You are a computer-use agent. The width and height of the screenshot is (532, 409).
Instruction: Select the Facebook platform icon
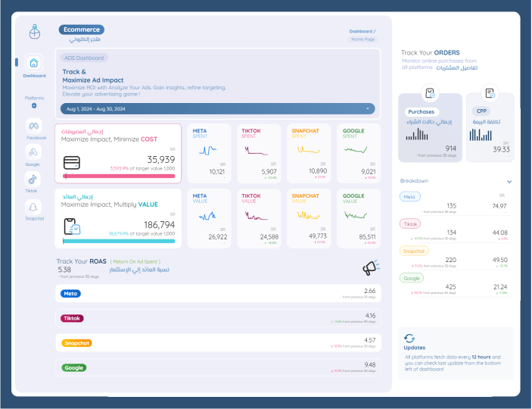coord(33,126)
